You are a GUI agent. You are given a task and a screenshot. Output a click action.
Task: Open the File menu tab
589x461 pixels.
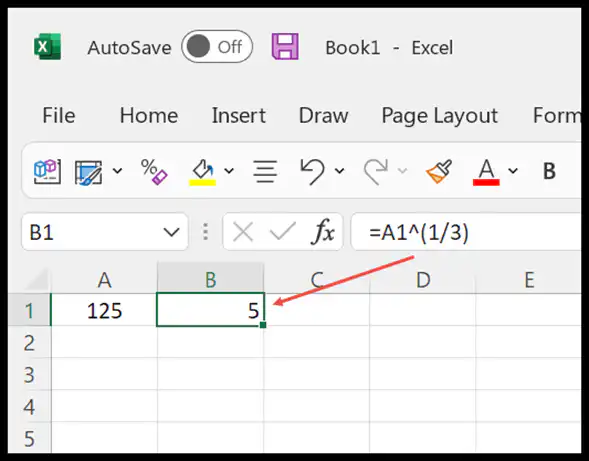[59, 115]
